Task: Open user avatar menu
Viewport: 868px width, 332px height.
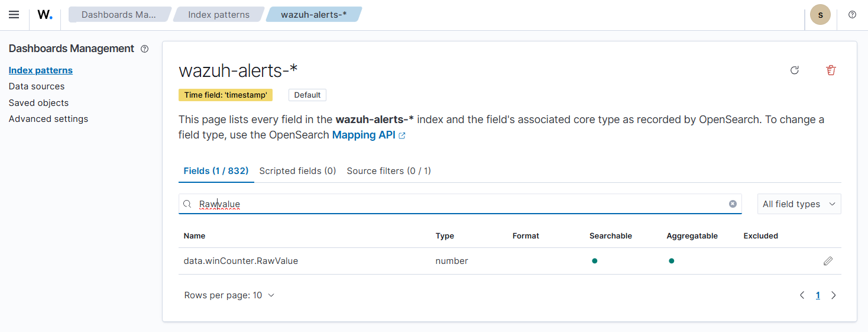Action: 820,15
